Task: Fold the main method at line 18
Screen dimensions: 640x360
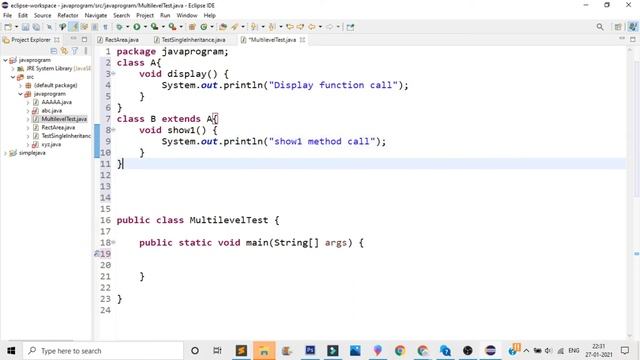Action: pyautogui.click(x=113, y=242)
